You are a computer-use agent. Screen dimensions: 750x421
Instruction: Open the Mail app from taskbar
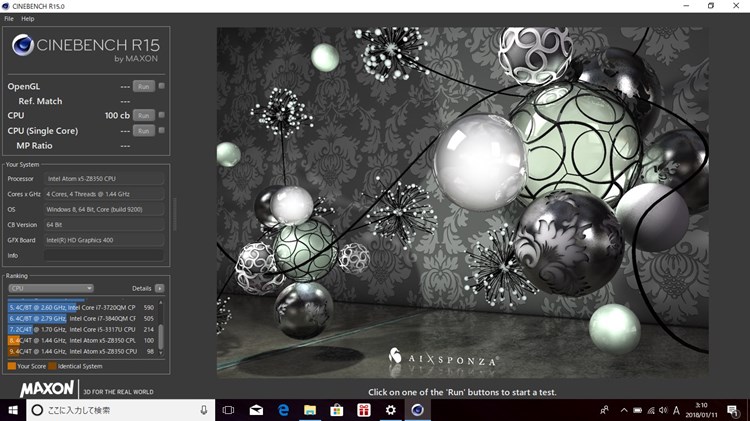tap(256, 410)
